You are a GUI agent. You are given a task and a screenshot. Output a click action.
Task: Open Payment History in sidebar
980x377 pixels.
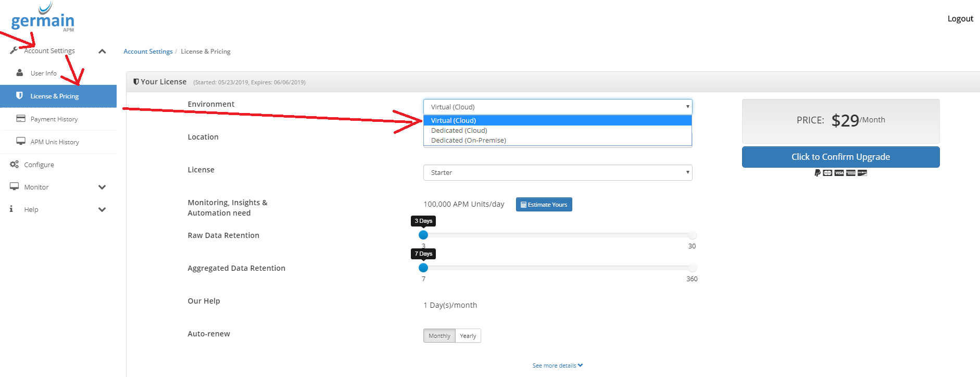point(54,119)
